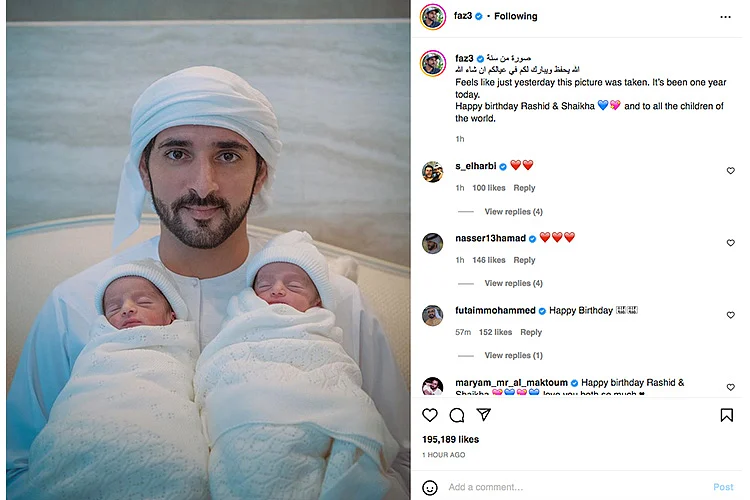Open the Following button menu
The height and width of the screenshot is (500, 750).
coord(515,16)
